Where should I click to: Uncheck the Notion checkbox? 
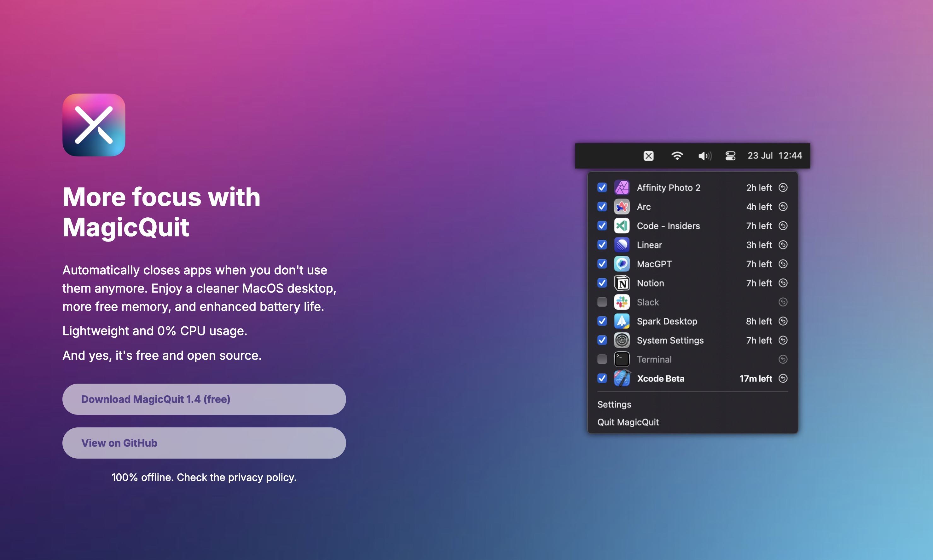[x=602, y=283]
